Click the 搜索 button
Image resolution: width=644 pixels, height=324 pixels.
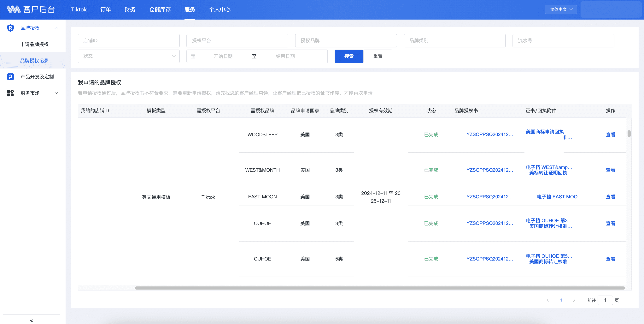(349, 56)
